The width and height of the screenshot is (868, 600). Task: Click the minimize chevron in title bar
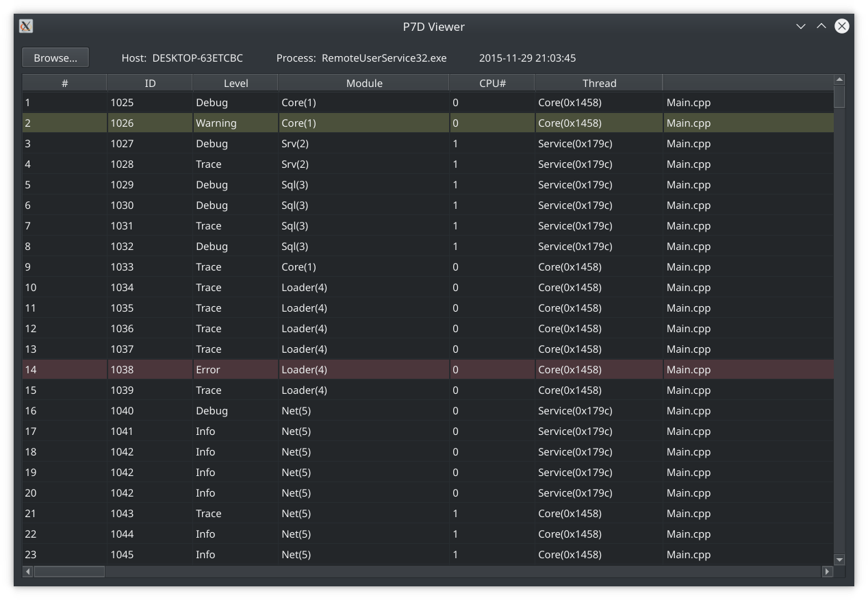click(801, 26)
